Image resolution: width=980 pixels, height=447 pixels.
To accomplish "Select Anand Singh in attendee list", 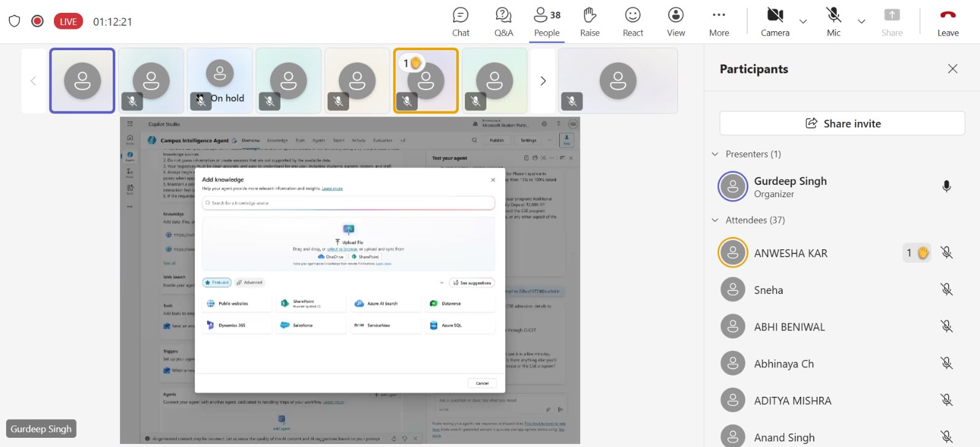I will tap(842, 435).
